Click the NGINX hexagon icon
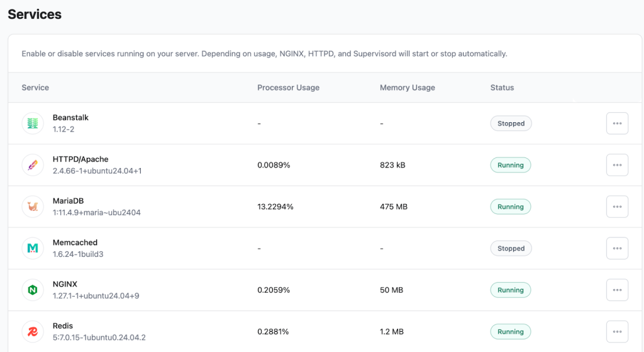 tap(33, 290)
